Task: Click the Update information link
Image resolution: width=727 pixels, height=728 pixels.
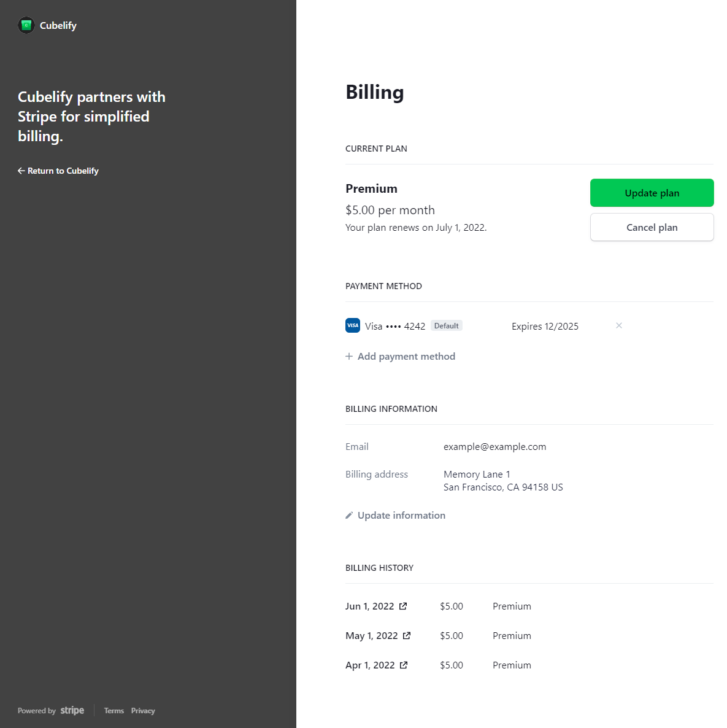Action: pos(401,516)
